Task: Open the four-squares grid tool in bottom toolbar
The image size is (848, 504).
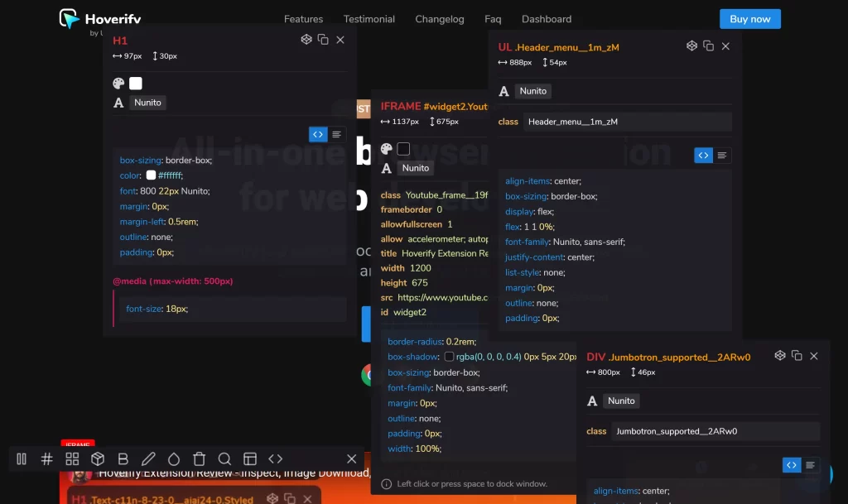Action: point(72,458)
